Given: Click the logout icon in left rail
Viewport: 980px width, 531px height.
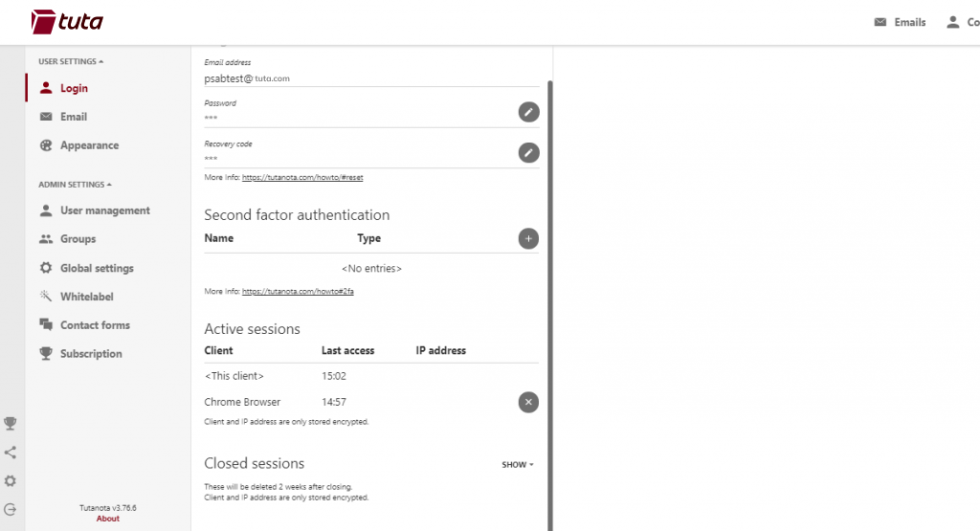Looking at the screenshot, I should pyautogui.click(x=11, y=510).
